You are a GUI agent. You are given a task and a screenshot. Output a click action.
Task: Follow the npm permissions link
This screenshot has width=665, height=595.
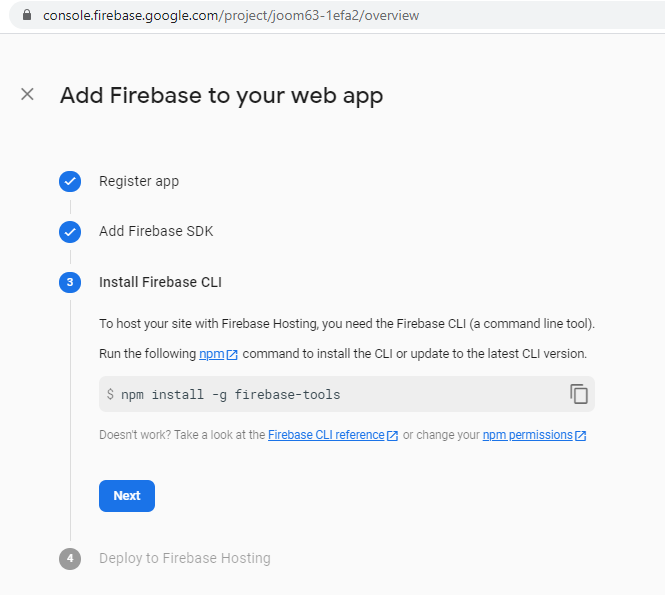527,435
